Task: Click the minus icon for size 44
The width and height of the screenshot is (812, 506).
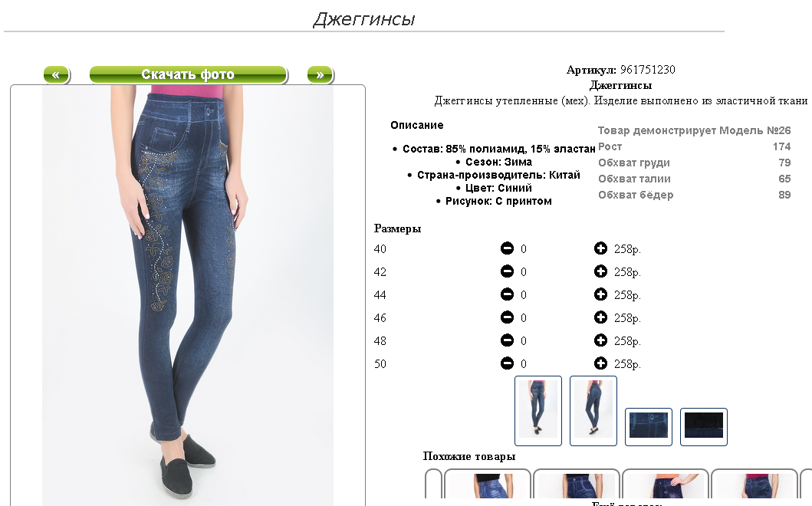Action: click(x=507, y=294)
